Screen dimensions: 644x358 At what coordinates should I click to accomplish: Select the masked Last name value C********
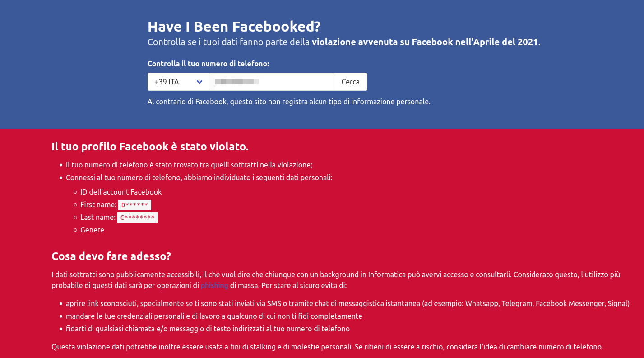(x=138, y=218)
